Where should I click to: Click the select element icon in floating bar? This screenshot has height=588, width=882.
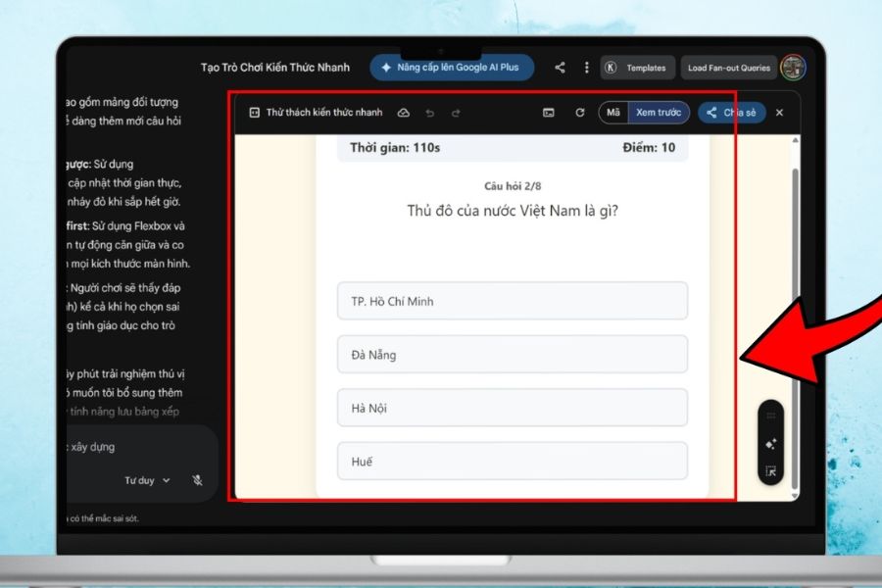pyautogui.click(x=770, y=470)
